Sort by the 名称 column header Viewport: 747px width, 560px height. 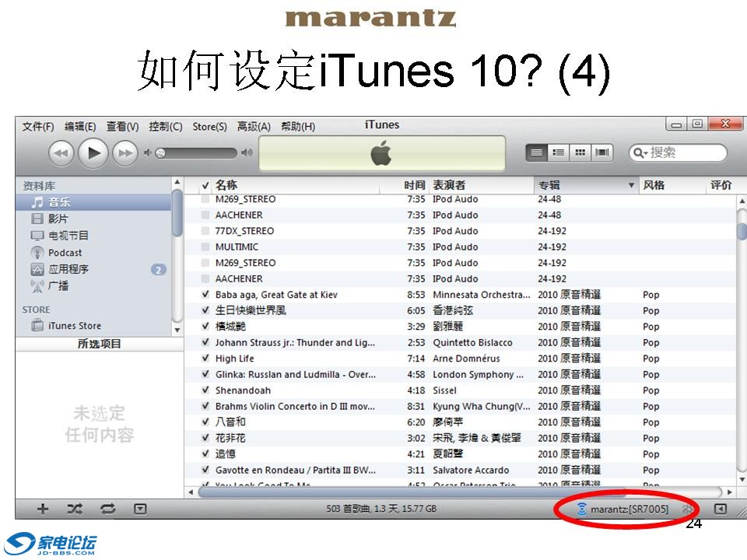click(x=295, y=185)
